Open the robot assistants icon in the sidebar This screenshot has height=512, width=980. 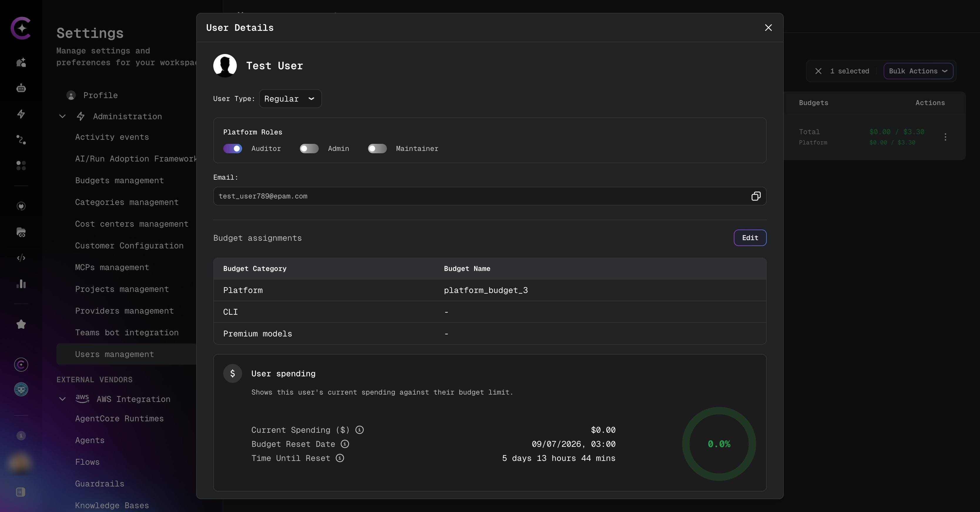coord(21,88)
